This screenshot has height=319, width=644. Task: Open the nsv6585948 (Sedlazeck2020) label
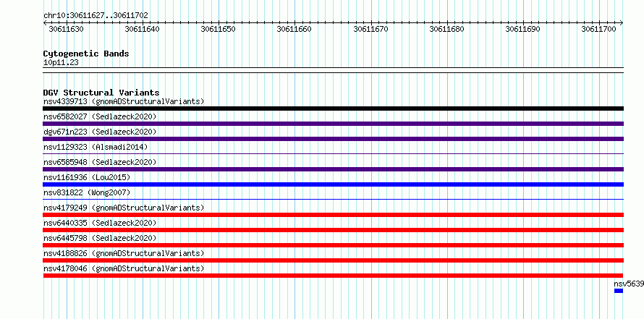coord(100,162)
